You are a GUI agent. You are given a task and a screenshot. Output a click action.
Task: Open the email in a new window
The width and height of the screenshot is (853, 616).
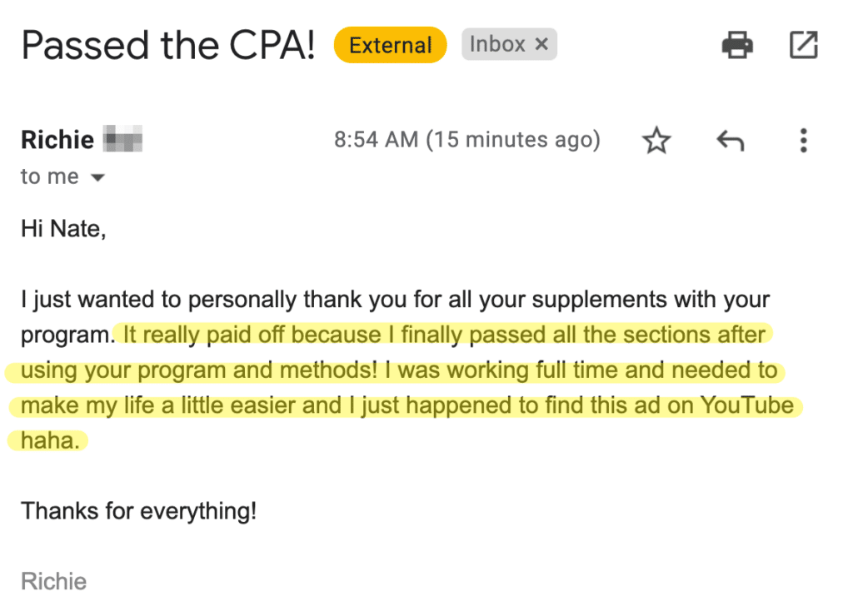[802, 45]
